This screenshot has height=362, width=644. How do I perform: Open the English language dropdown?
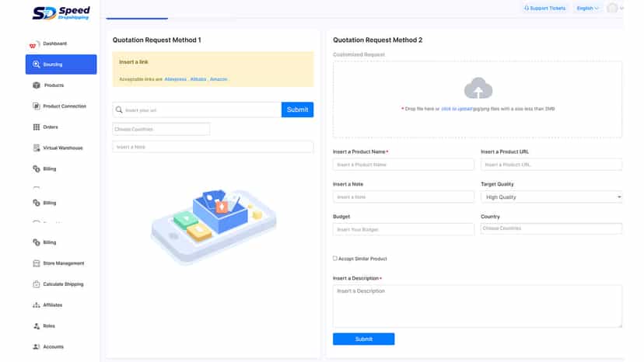[x=587, y=9]
